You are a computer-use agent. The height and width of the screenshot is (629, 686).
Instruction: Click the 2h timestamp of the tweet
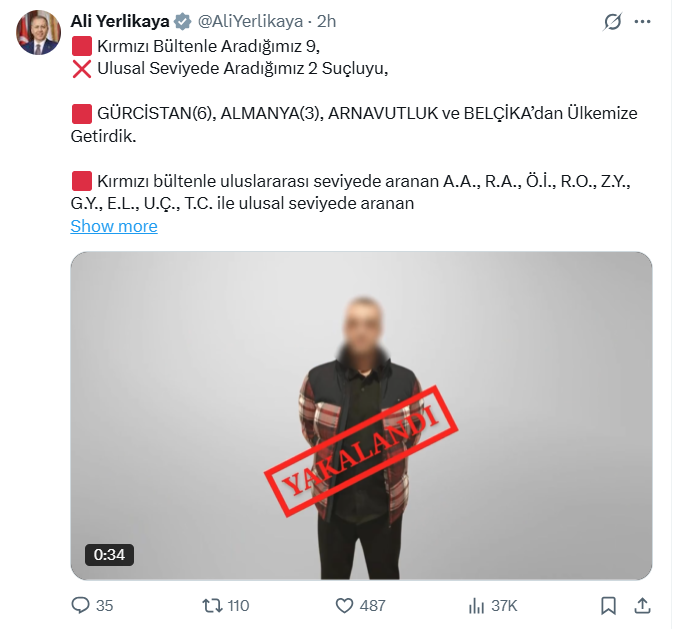(326, 21)
